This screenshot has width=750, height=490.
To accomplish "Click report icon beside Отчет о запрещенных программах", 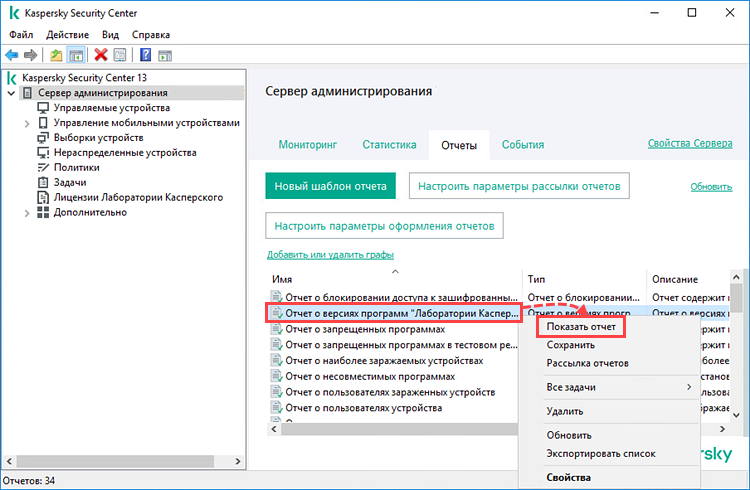I will [276, 329].
